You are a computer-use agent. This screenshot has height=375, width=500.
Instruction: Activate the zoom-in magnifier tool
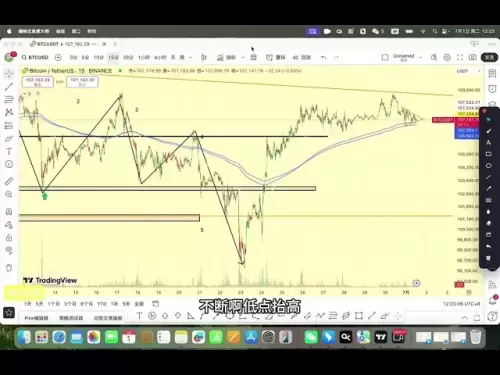9,194
